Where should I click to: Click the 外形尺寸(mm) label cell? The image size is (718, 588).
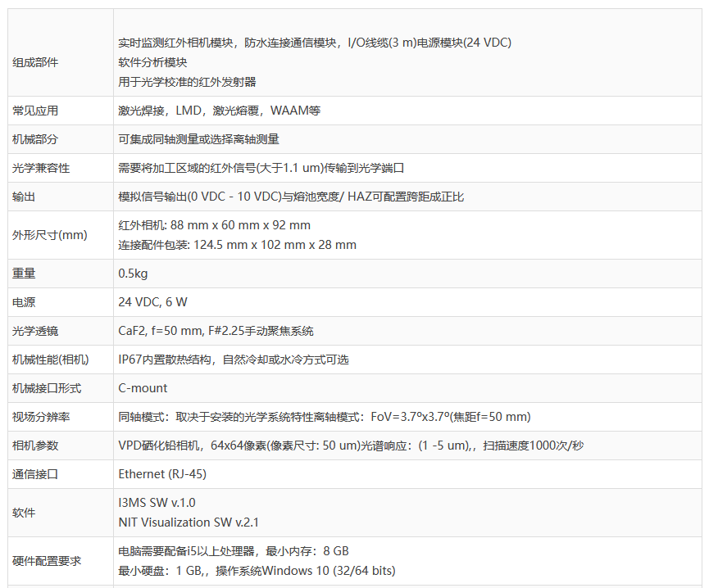tap(49, 235)
